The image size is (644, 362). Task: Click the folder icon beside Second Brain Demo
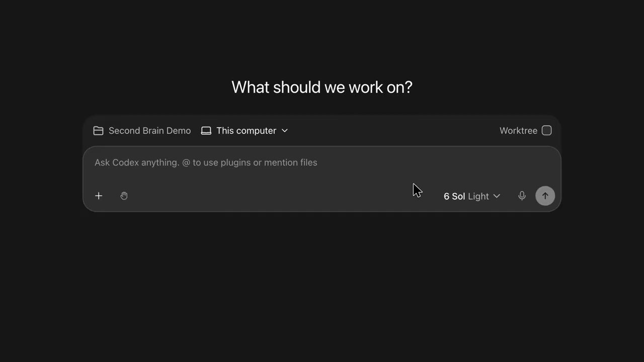click(98, 131)
